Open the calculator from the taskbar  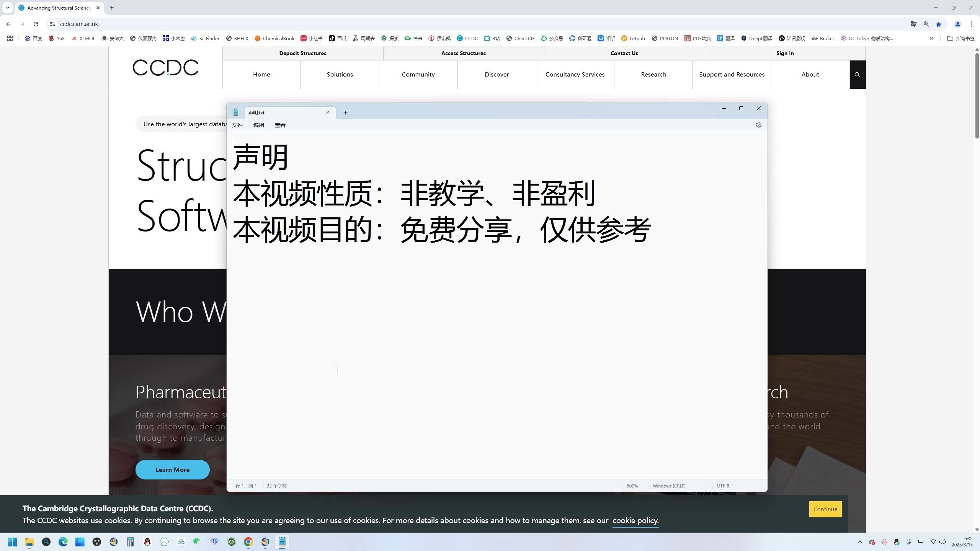[x=131, y=542]
